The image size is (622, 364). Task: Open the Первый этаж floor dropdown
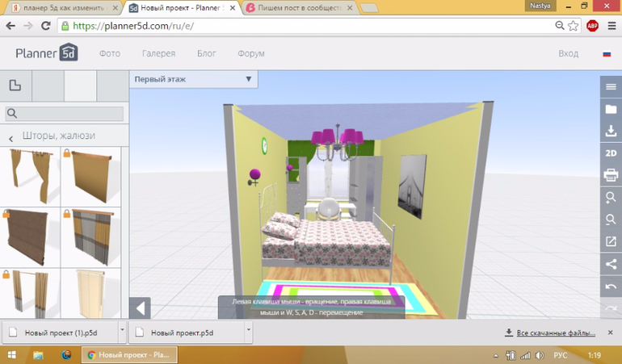194,79
